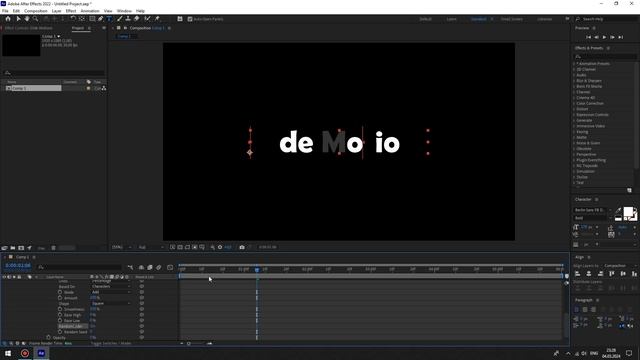
Task: Switch to Libraries workspace
Action: pyautogui.click(x=544, y=19)
